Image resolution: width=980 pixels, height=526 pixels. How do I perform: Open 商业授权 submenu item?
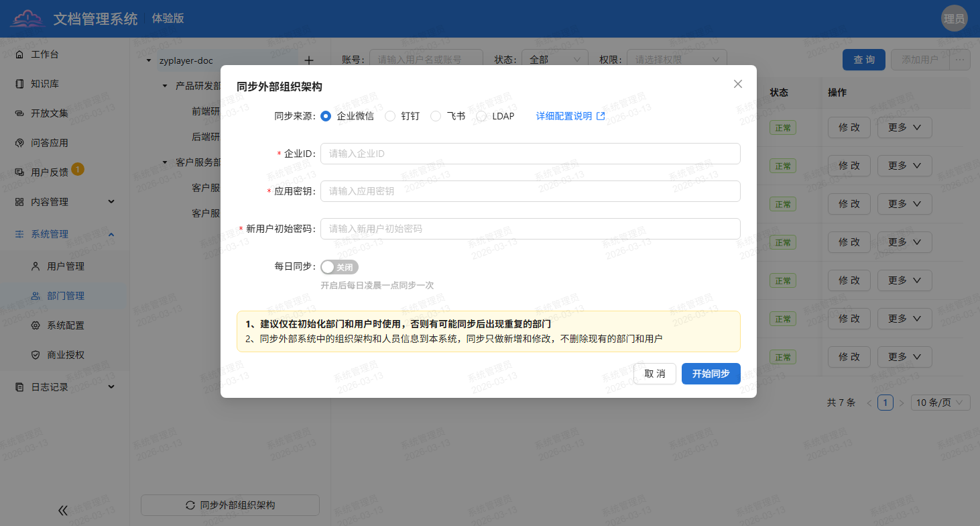click(65, 355)
